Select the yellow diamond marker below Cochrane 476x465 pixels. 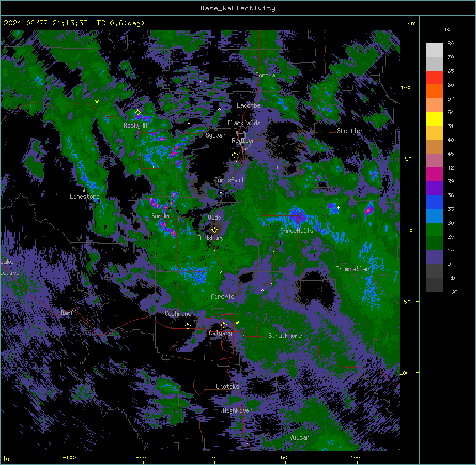tap(188, 326)
